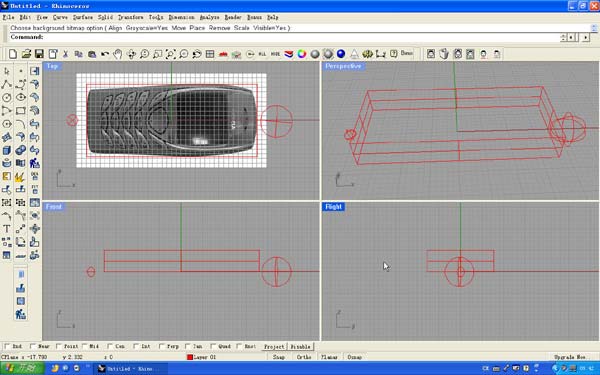Click the Open file folder icon

pyautogui.click(x=26, y=54)
